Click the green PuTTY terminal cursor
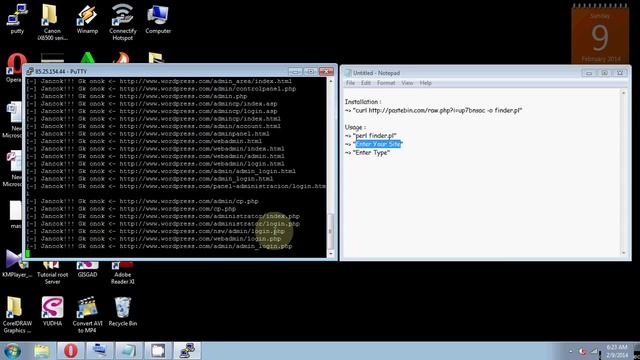The height and width of the screenshot is (360, 640). [28, 253]
